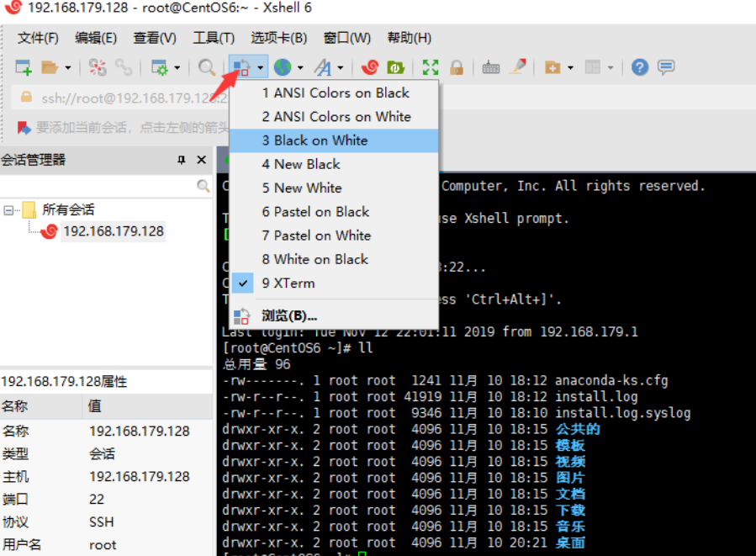The image size is (756, 556).
Task: Expand the Open session dropdown arrow
Action: coord(68,67)
